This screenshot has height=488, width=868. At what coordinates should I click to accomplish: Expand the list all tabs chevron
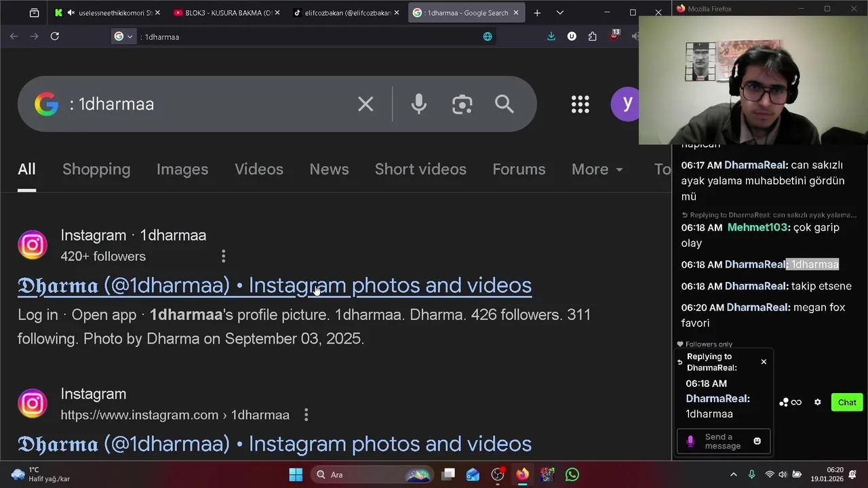[559, 13]
